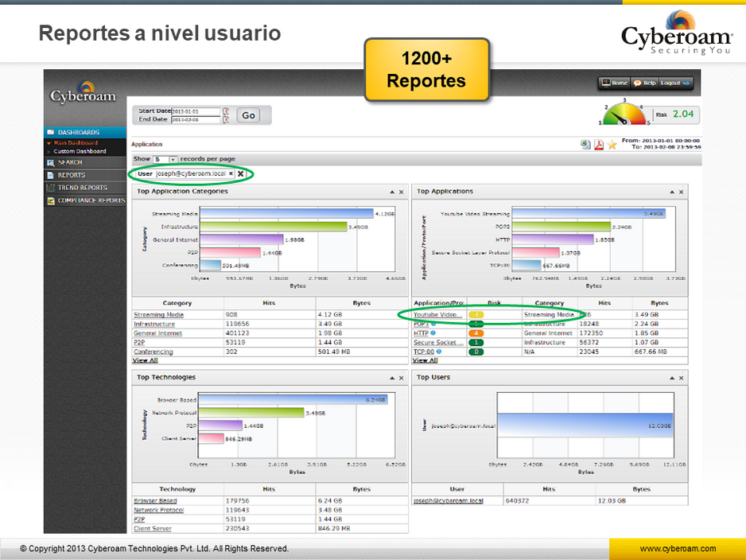Open Streaming Media category link

(x=158, y=315)
